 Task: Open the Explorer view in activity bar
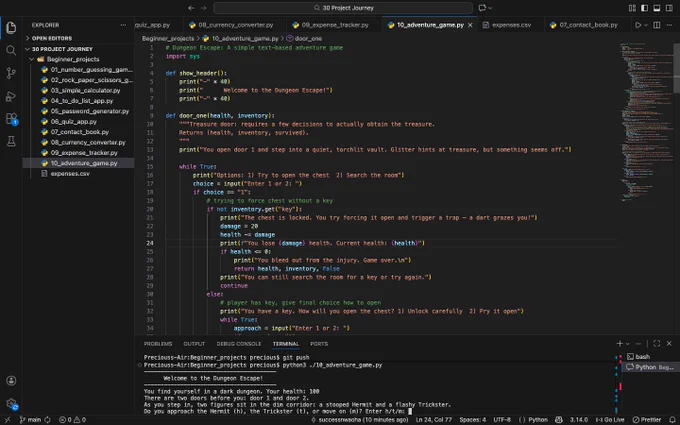11,28
